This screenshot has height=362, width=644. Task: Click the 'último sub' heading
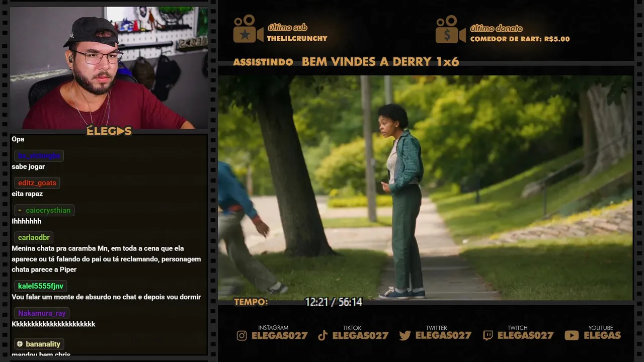pyautogui.click(x=287, y=28)
